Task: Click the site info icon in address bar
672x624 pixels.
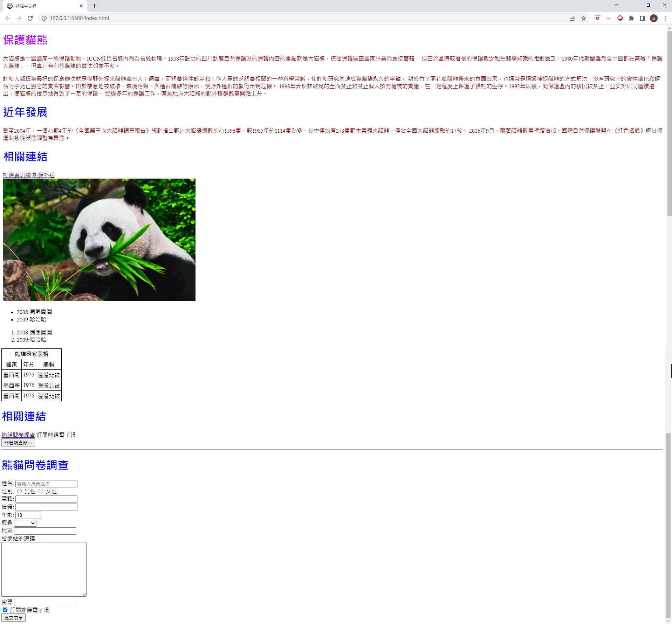Action: pos(43,18)
